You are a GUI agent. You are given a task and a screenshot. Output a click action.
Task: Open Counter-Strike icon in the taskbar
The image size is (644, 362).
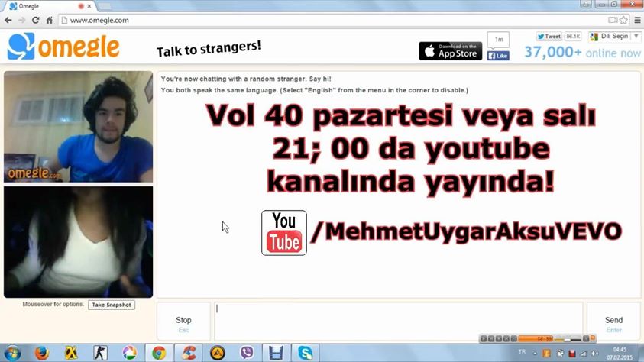(100, 353)
